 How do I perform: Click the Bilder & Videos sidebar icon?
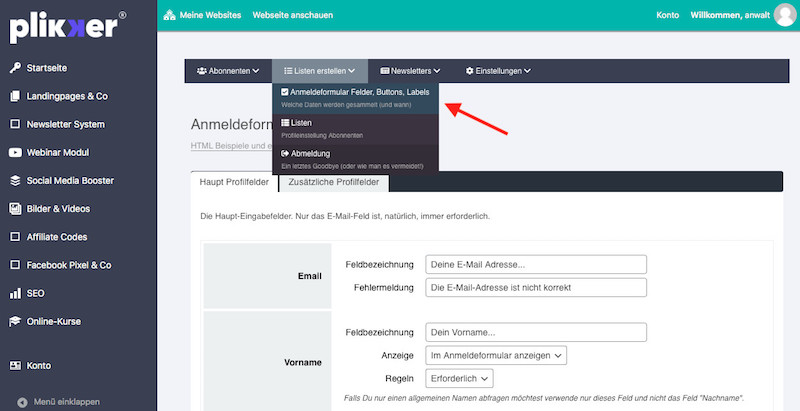pyautogui.click(x=15, y=209)
